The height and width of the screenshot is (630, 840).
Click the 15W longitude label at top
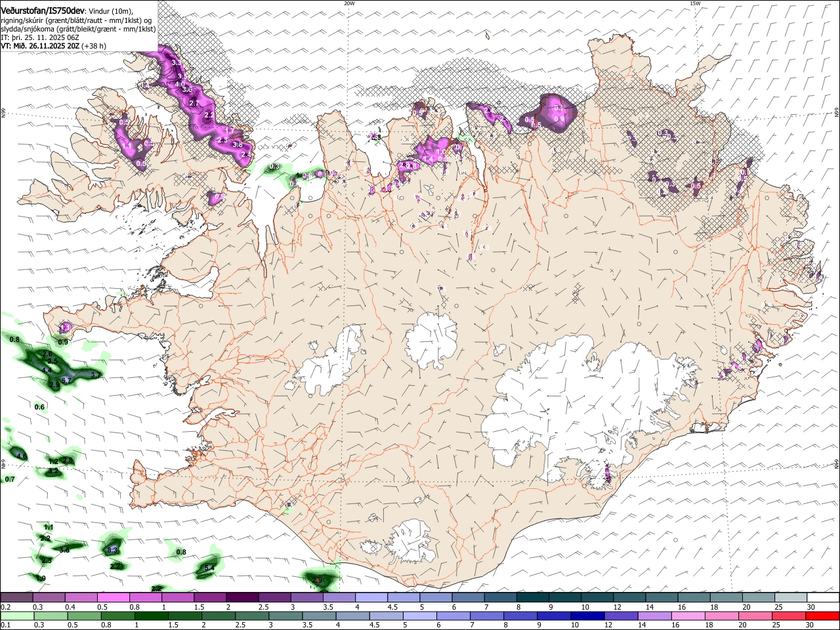point(695,3)
